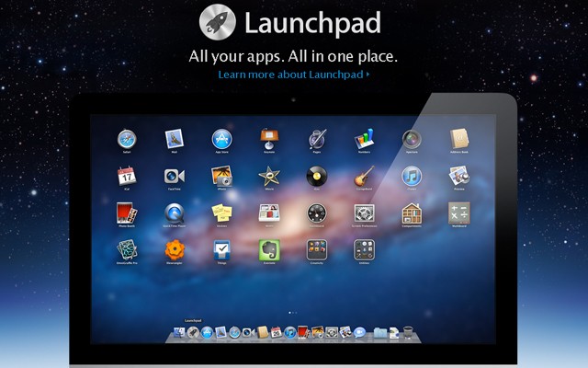Launch the Compartments house icon
Image resolution: width=588 pixels, height=368 pixels.
tap(412, 213)
